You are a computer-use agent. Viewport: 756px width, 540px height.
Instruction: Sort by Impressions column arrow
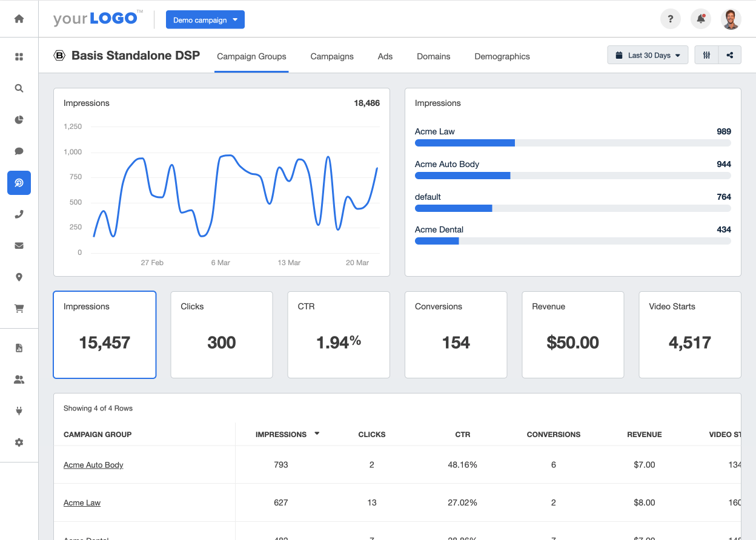(x=317, y=433)
